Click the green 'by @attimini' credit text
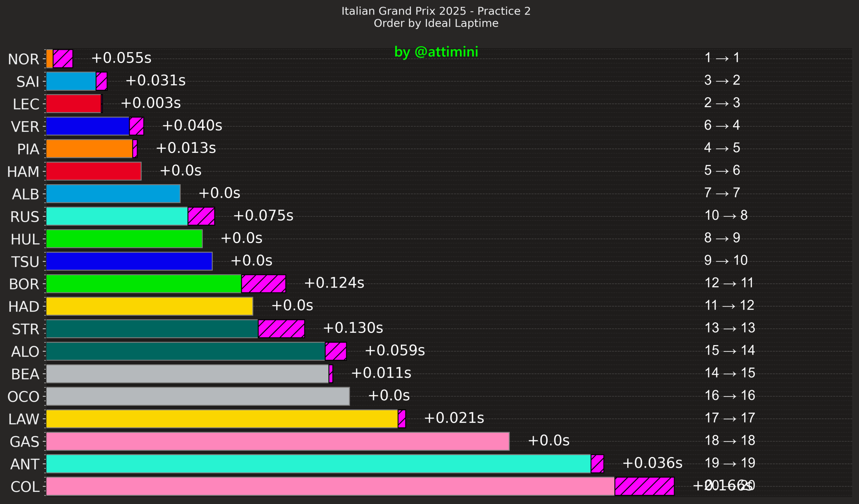 (x=436, y=52)
